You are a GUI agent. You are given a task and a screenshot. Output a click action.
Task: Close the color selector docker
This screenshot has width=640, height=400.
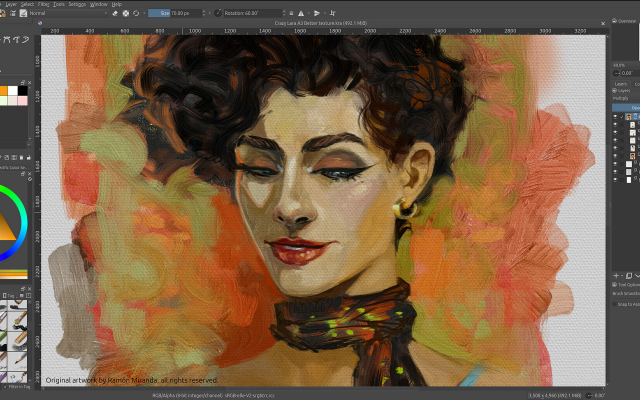tap(29, 174)
